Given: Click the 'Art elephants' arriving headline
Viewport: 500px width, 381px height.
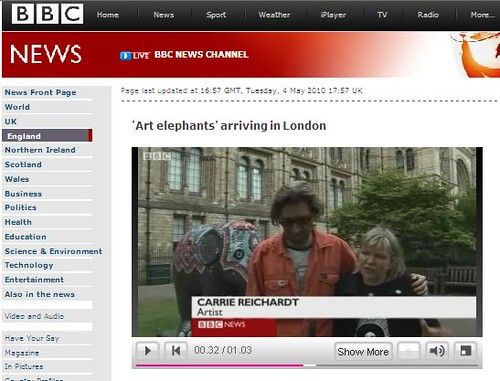Looking at the screenshot, I should 229,126.
